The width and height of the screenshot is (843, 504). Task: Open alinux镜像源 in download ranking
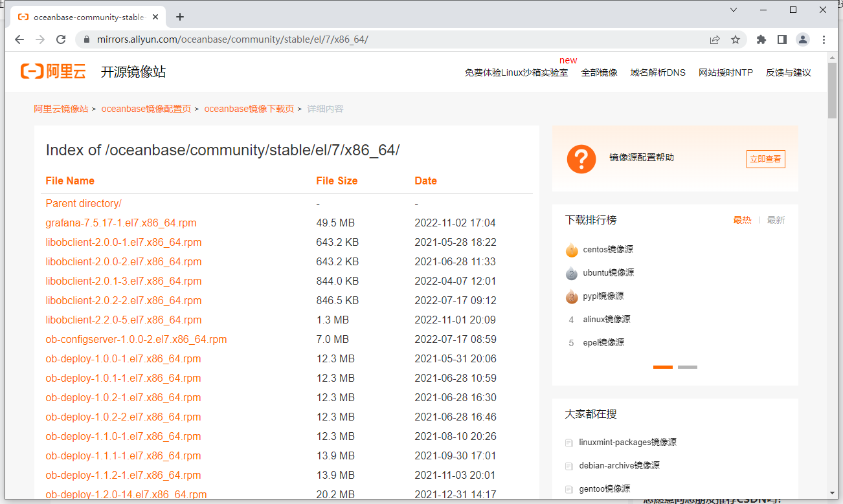[x=607, y=319]
